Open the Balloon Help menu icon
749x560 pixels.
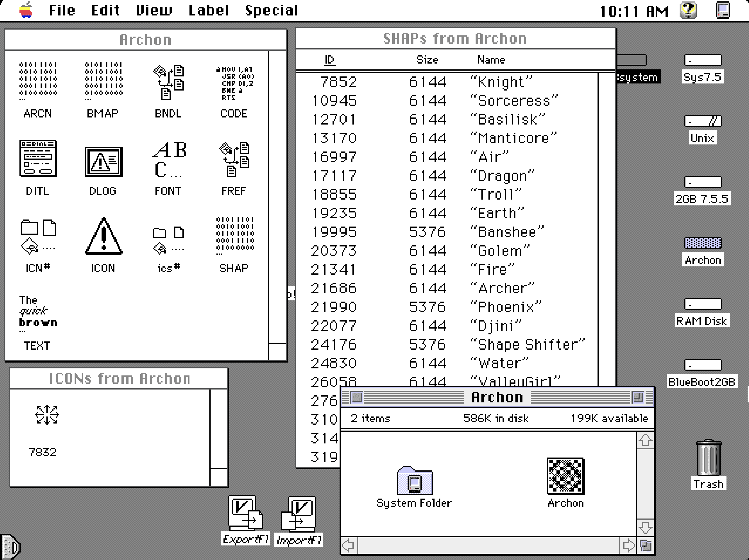click(688, 10)
